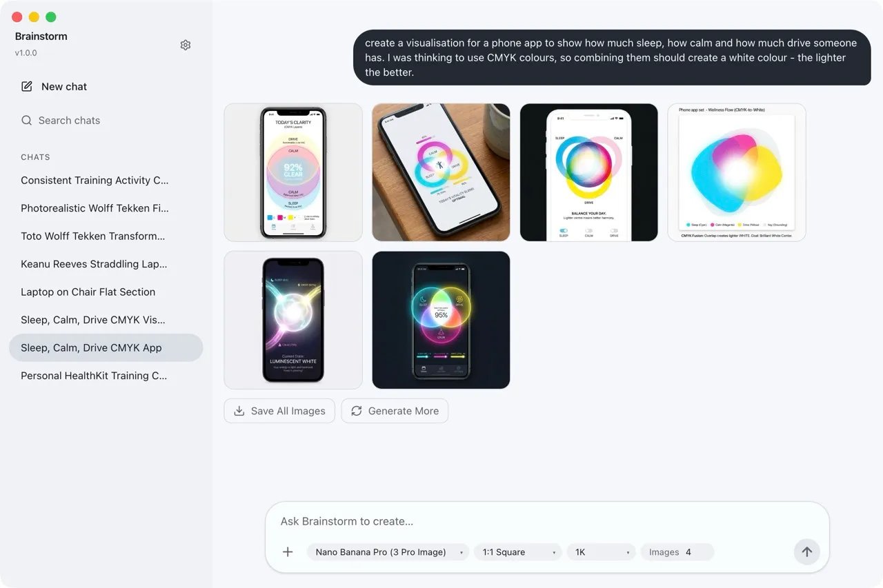This screenshot has height=588, width=883.
Task: Click the Save All Images button
Action: (x=279, y=411)
